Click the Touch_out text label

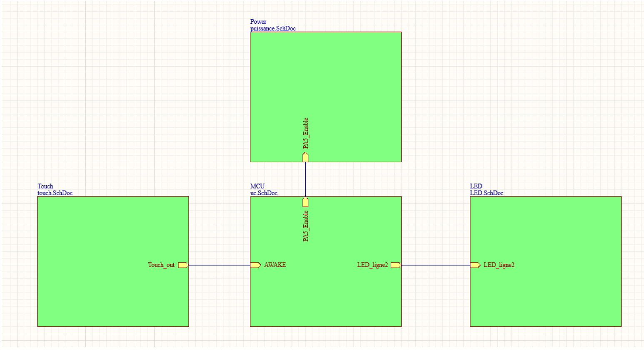pos(161,265)
